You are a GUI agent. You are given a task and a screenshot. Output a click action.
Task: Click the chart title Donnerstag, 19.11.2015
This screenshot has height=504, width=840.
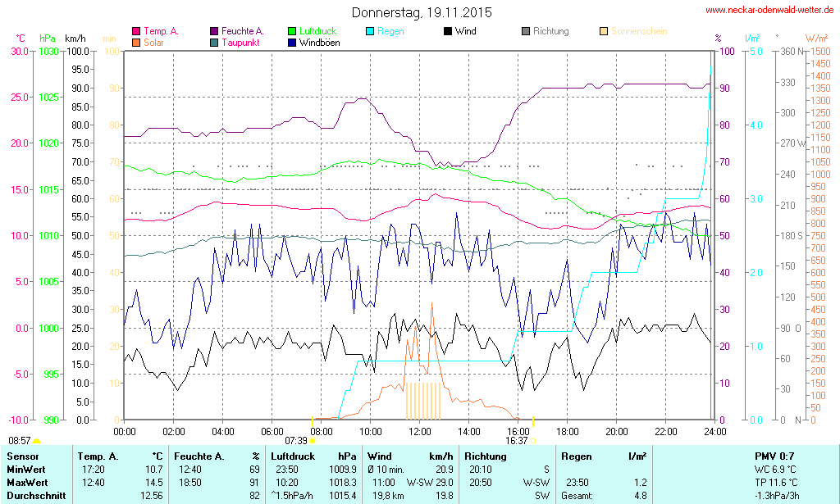(422, 12)
